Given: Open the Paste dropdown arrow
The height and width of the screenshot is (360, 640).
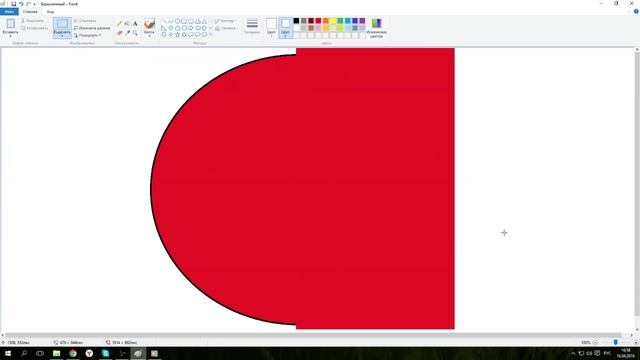Looking at the screenshot, I should tap(10, 36).
